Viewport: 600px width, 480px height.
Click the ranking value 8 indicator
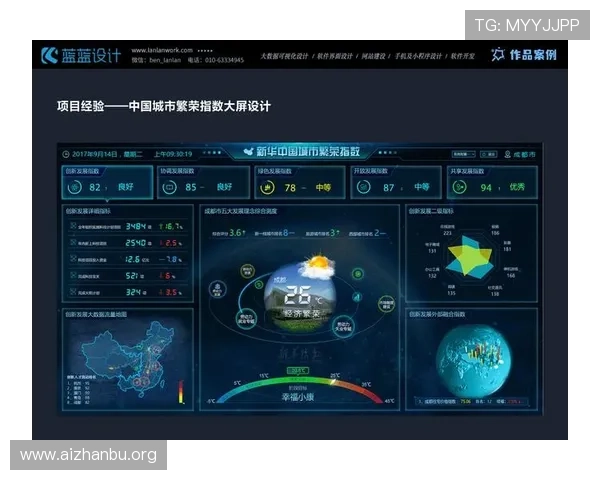pyautogui.click(x=274, y=233)
